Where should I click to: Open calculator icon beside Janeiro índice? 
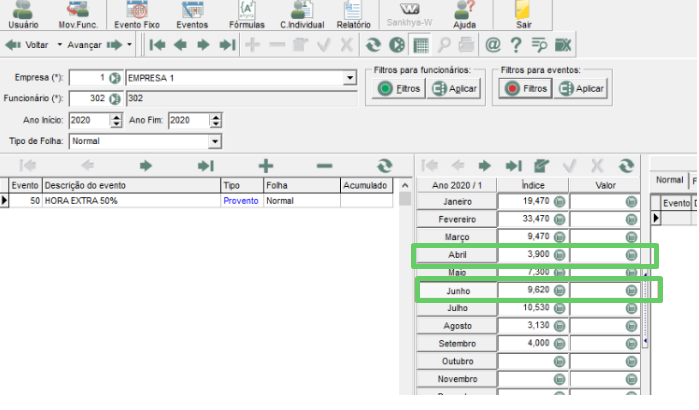(559, 202)
